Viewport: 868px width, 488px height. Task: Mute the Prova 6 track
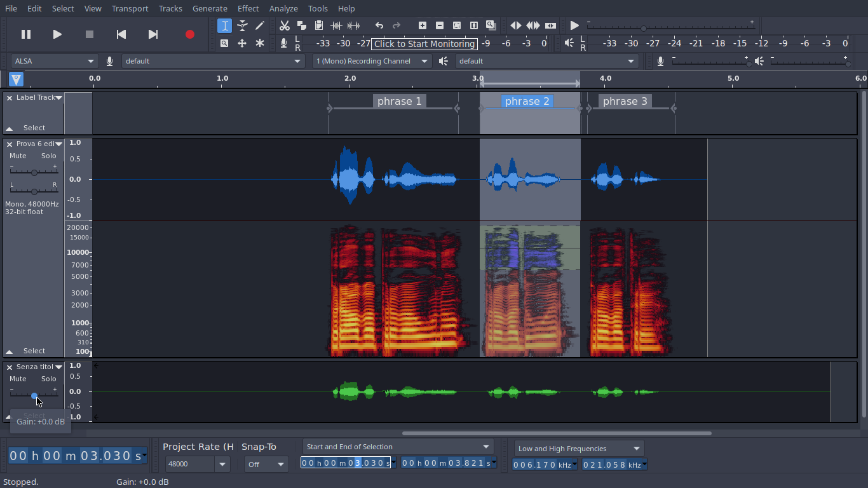[17, 156]
